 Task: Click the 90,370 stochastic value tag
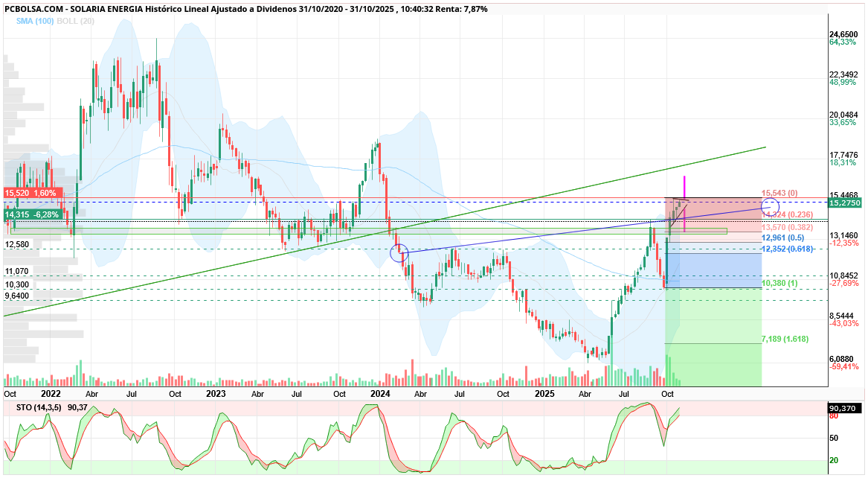point(844,408)
